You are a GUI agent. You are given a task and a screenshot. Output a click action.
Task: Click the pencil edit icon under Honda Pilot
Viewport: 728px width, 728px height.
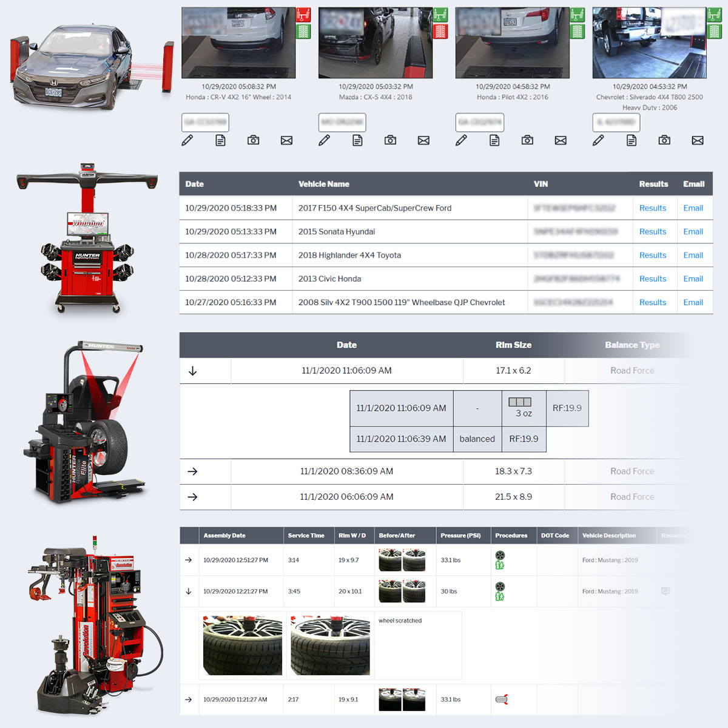(462, 140)
